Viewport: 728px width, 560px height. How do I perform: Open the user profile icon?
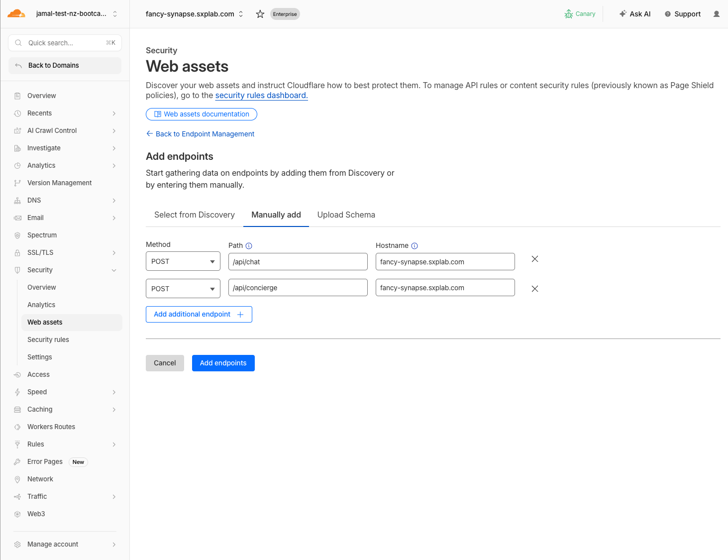pyautogui.click(x=717, y=14)
